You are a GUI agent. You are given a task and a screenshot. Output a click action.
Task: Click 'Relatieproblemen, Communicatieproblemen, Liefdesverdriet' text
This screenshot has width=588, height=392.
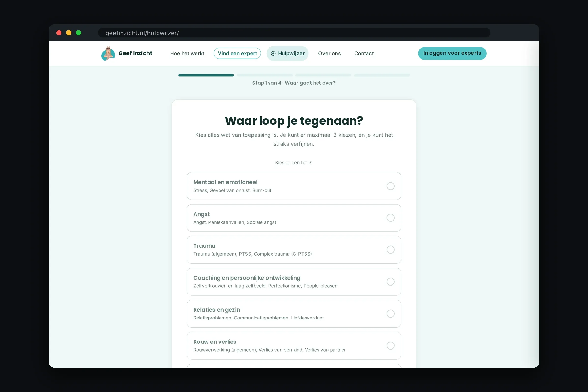tap(258, 318)
